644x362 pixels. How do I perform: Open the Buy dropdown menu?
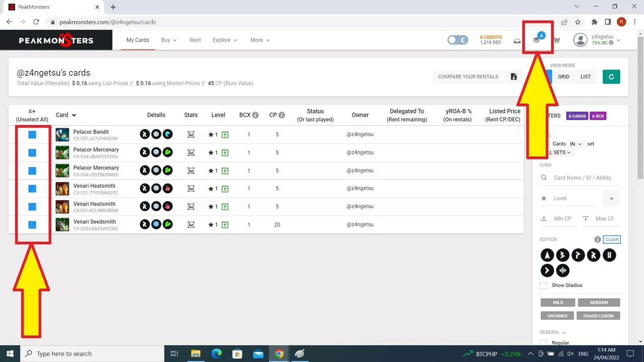coord(169,40)
